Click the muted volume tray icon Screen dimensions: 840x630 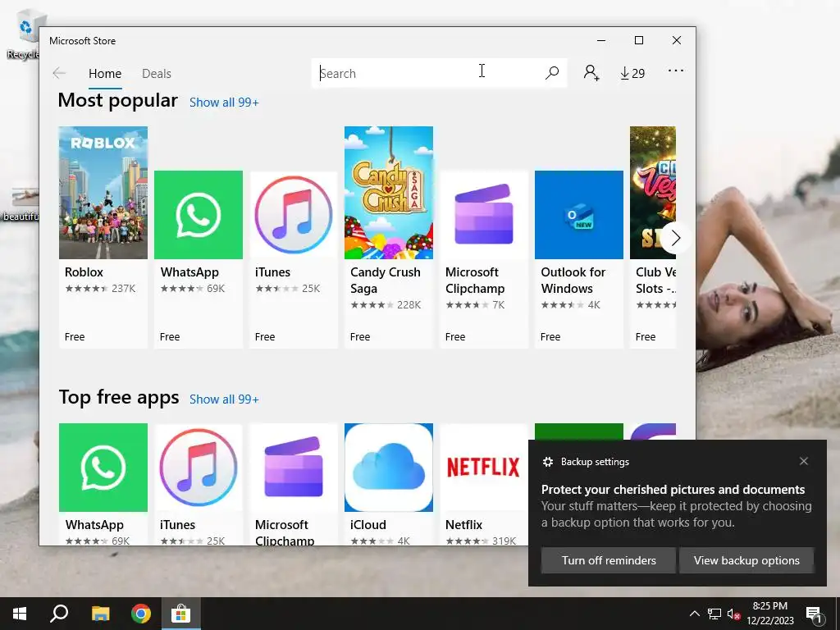(733, 614)
